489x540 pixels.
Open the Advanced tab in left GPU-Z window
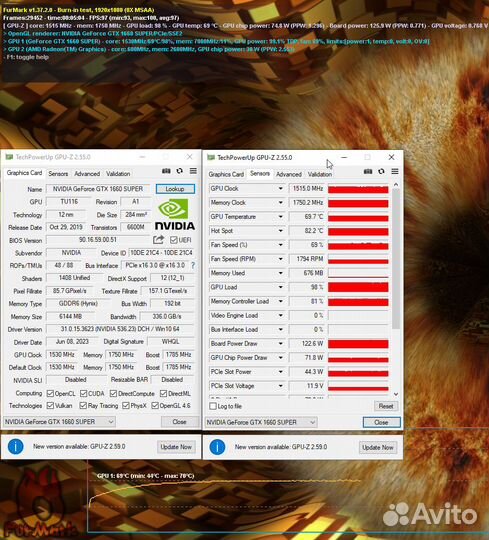(87, 174)
